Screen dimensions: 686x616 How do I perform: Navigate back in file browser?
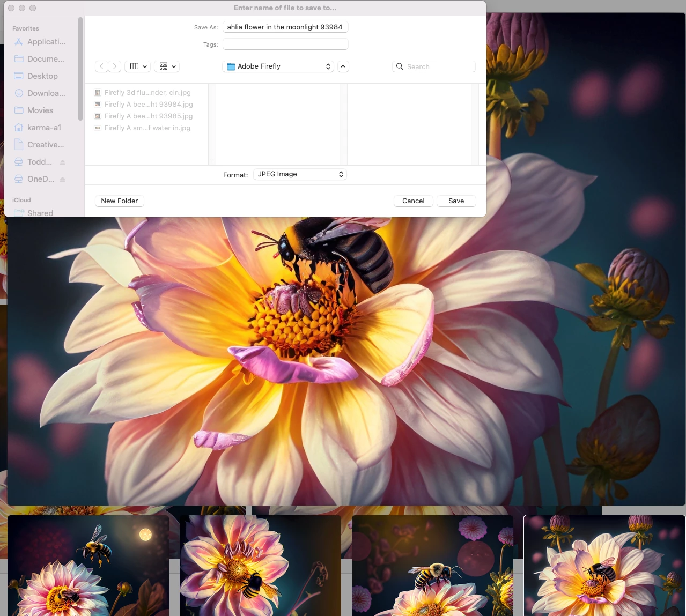tap(101, 66)
